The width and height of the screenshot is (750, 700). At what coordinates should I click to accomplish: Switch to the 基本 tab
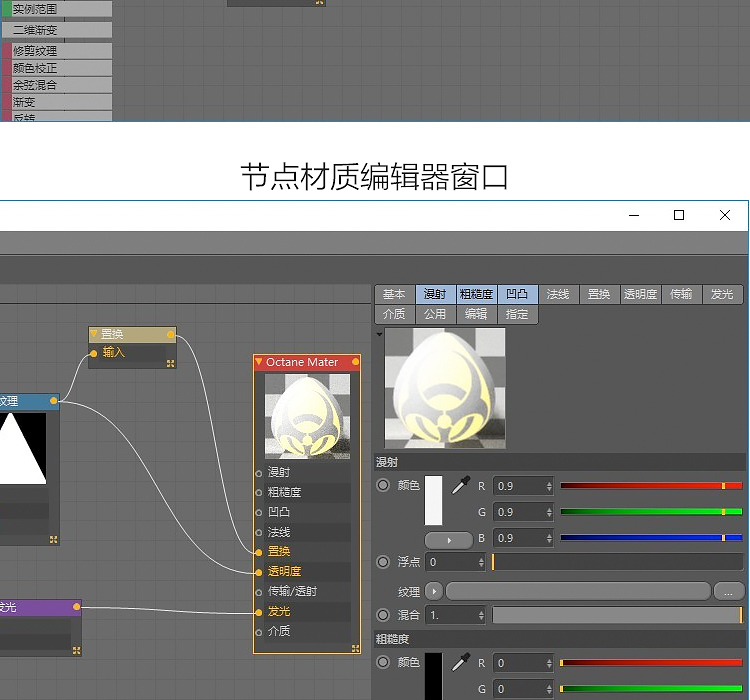pyautogui.click(x=395, y=294)
